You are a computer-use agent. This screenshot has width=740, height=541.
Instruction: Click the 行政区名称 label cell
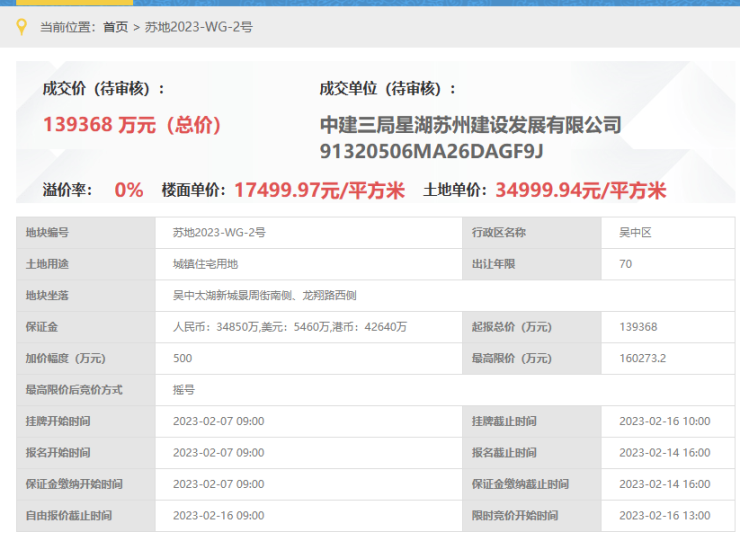[x=532, y=233]
